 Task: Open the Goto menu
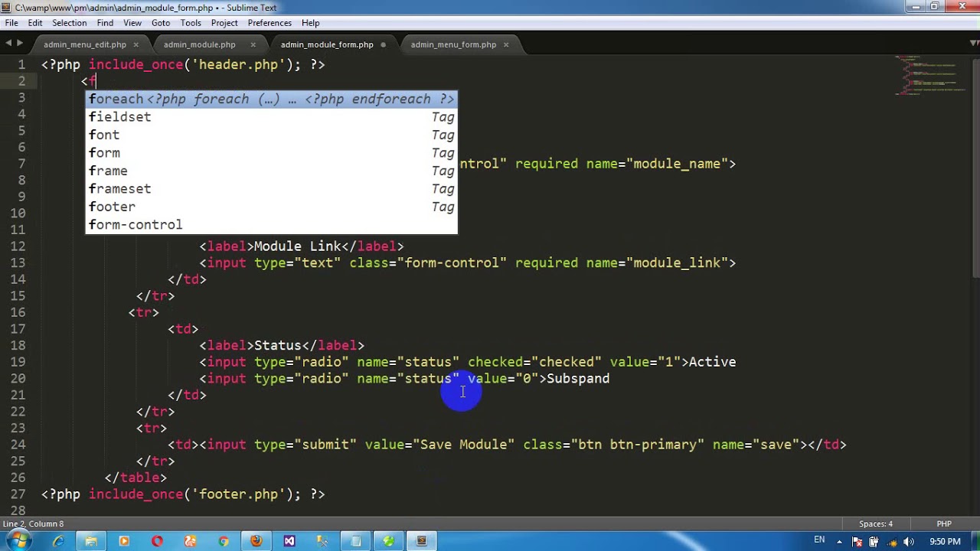coord(161,23)
